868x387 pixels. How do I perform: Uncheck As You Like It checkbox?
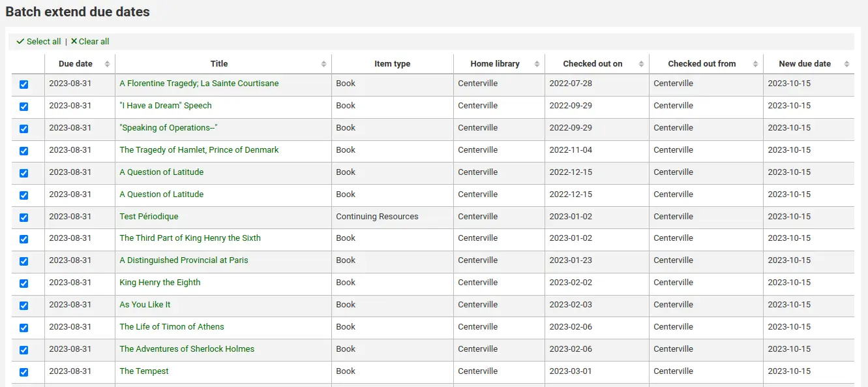(24, 306)
